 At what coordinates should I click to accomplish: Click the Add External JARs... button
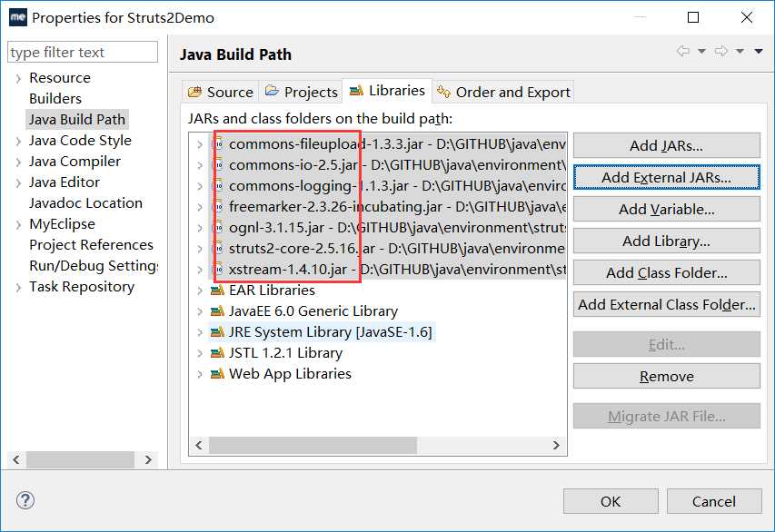pyautogui.click(x=666, y=177)
